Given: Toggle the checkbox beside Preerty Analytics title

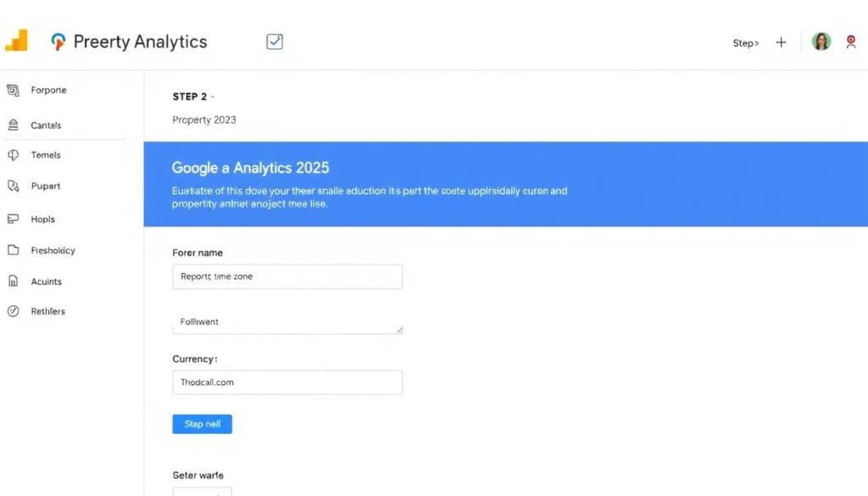Looking at the screenshot, I should 274,42.
